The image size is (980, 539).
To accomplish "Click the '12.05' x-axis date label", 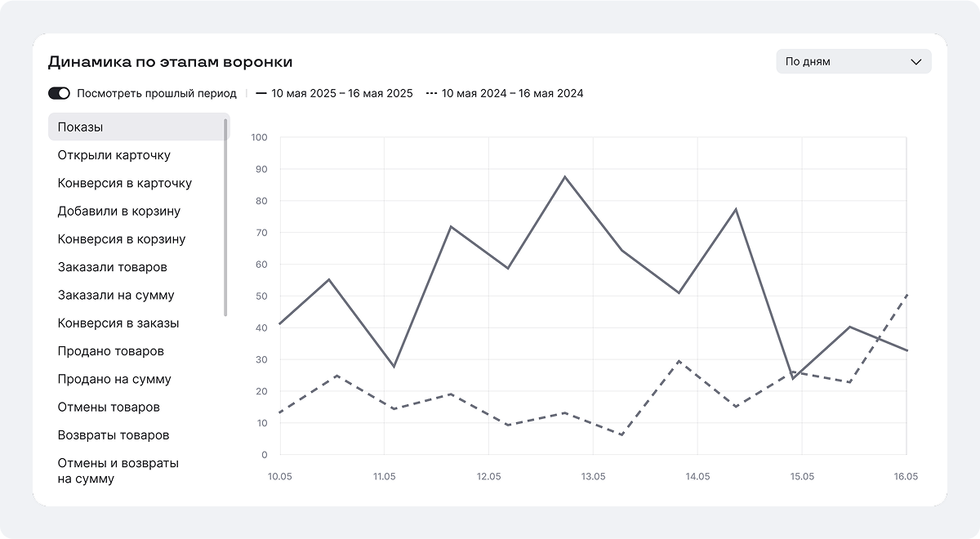I will click(488, 476).
